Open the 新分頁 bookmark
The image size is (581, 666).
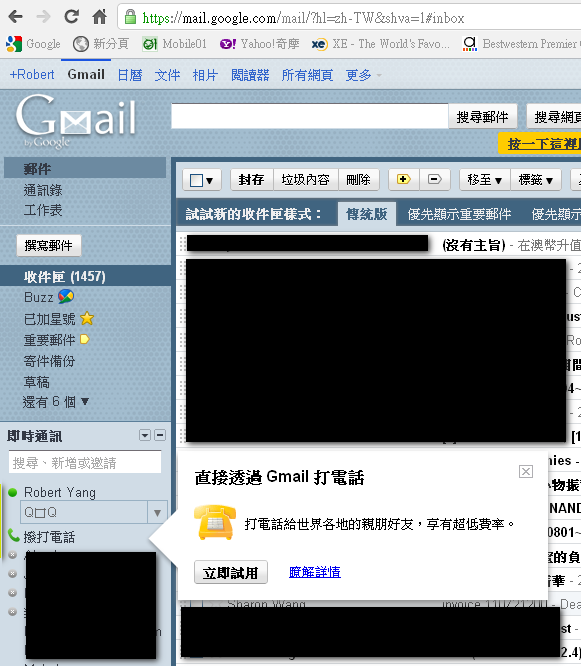[x=101, y=44]
